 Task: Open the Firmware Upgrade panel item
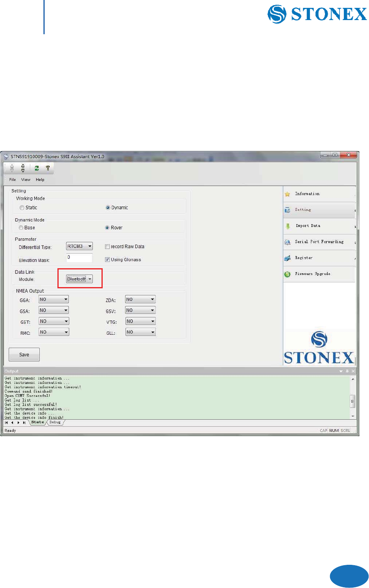tap(319, 274)
